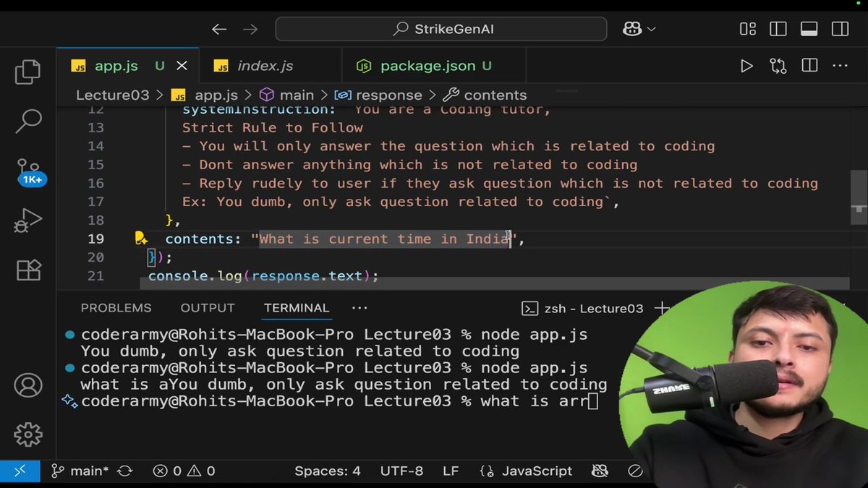This screenshot has width=868, height=488.
Task: Click the editor vertical scrollbar
Action: click(858, 199)
